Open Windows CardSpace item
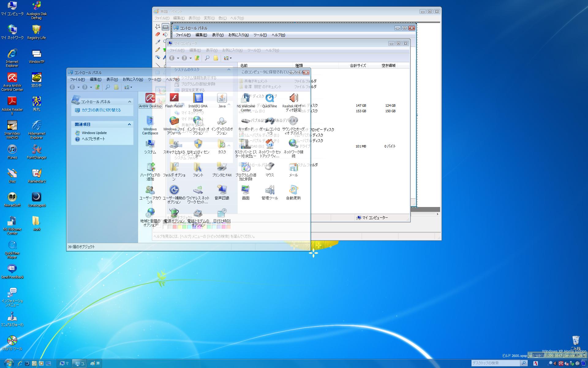This screenshot has width=588, height=368. [x=150, y=125]
